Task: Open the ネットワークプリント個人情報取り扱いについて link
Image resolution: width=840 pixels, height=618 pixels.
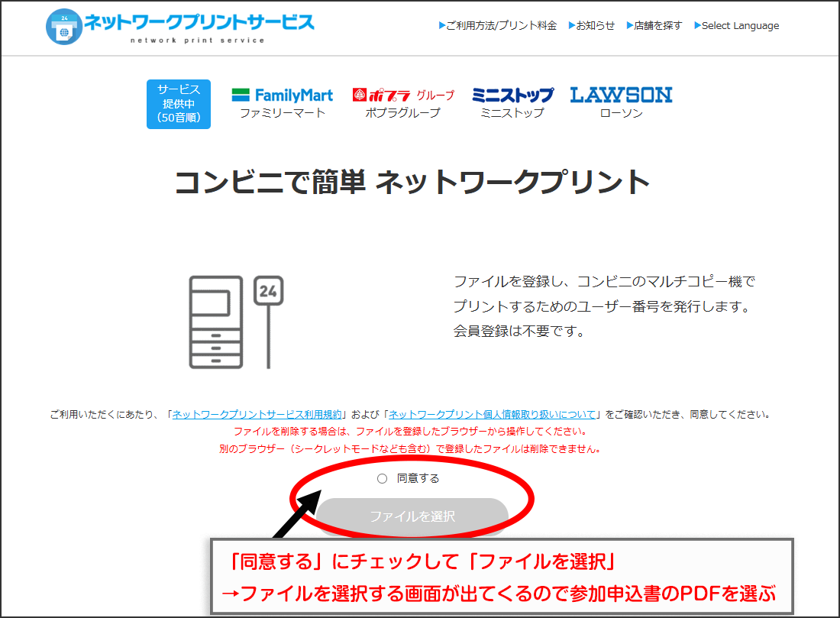Action: pyautogui.click(x=492, y=415)
